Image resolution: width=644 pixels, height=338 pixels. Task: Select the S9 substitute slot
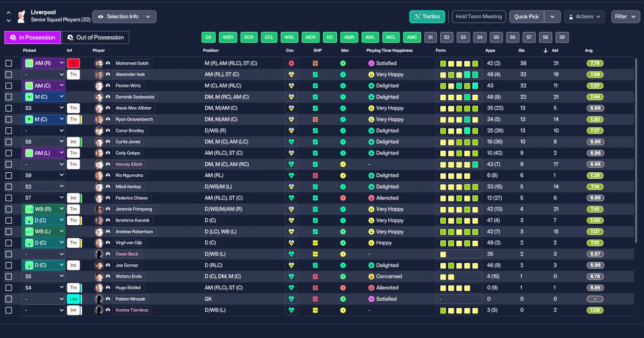pyautogui.click(x=562, y=37)
